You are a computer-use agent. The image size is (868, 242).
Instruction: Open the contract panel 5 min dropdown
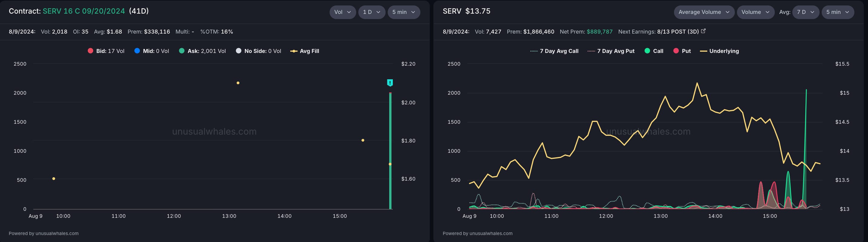click(x=404, y=12)
